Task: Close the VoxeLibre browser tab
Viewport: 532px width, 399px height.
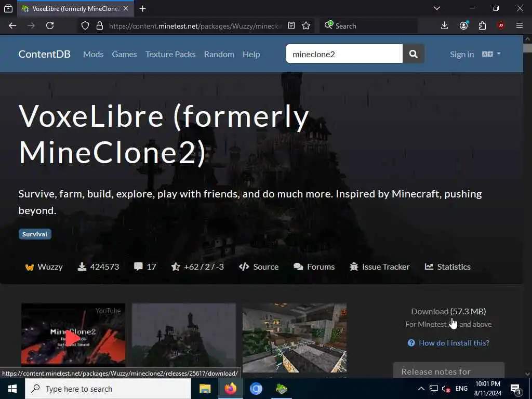Action: (x=126, y=9)
